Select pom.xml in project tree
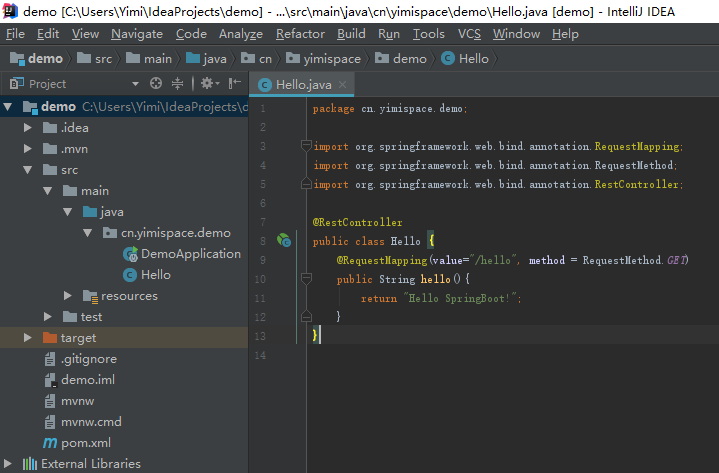Viewport: 719px width, 473px height. click(85, 443)
